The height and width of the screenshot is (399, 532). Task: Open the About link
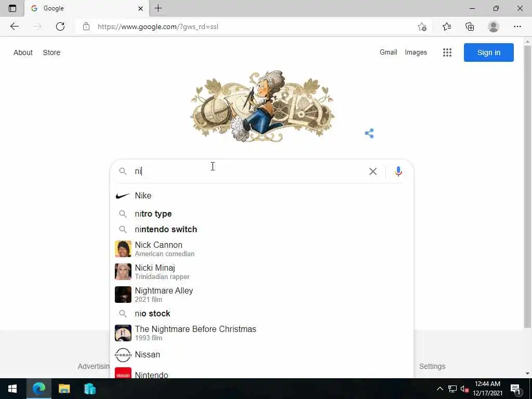[23, 52]
